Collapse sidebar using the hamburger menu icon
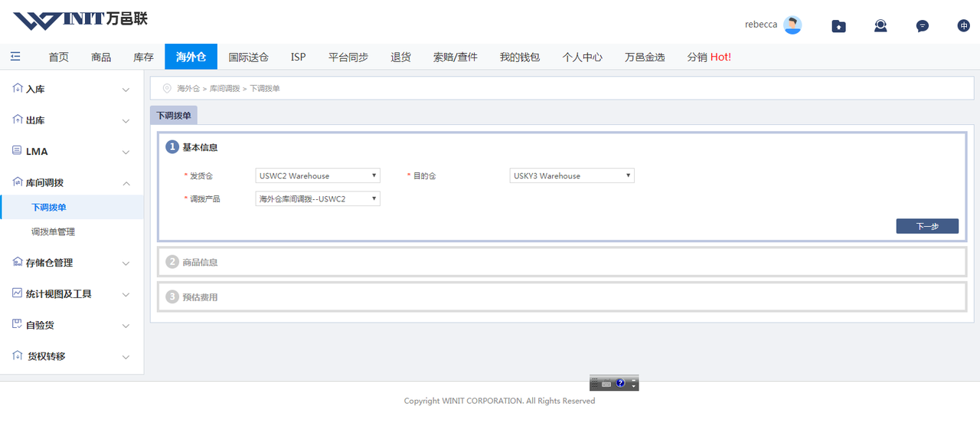The height and width of the screenshot is (436, 980). click(x=15, y=57)
